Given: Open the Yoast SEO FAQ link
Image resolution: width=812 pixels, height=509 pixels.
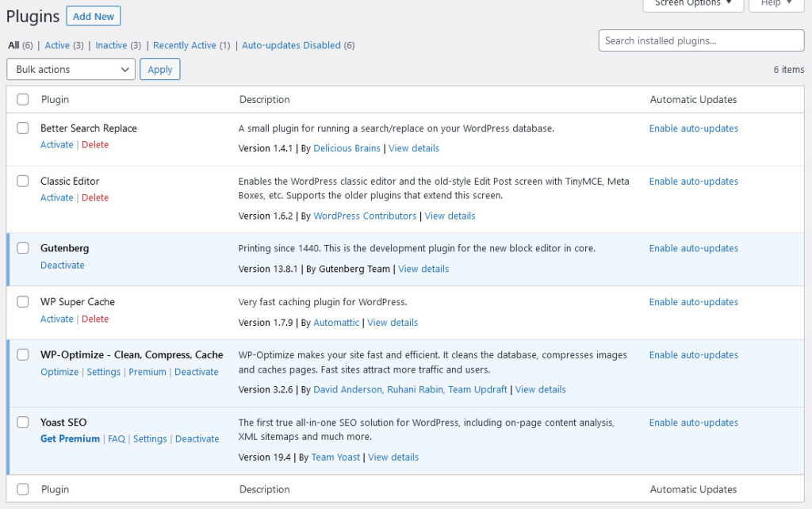Looking at the screenshot, I should (117, 438).
